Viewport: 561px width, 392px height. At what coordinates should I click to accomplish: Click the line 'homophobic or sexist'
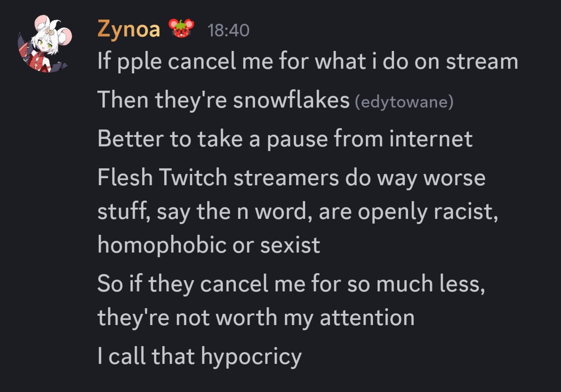click(209, 245)
